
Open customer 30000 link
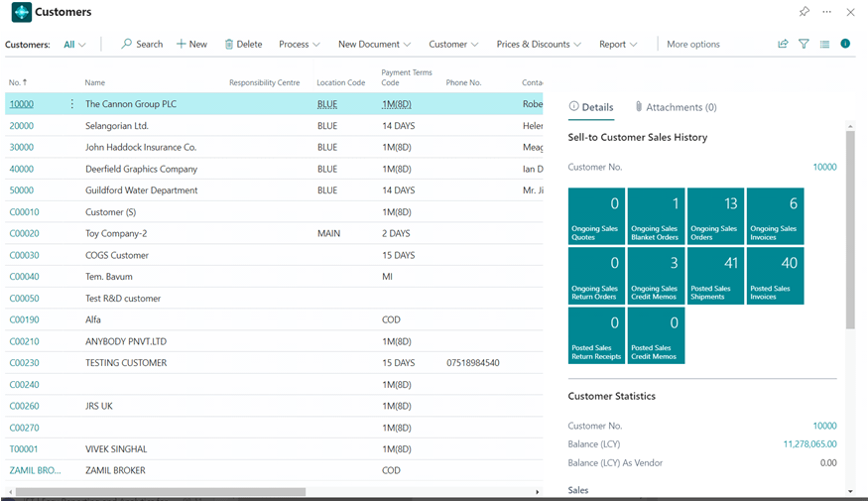pos(22,147)
